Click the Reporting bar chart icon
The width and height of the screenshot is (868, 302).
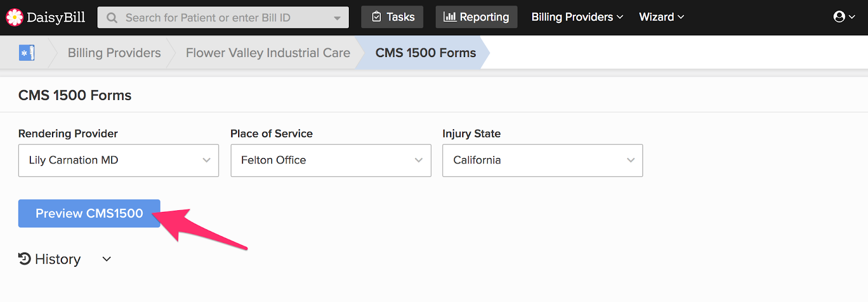pos(450,17)
